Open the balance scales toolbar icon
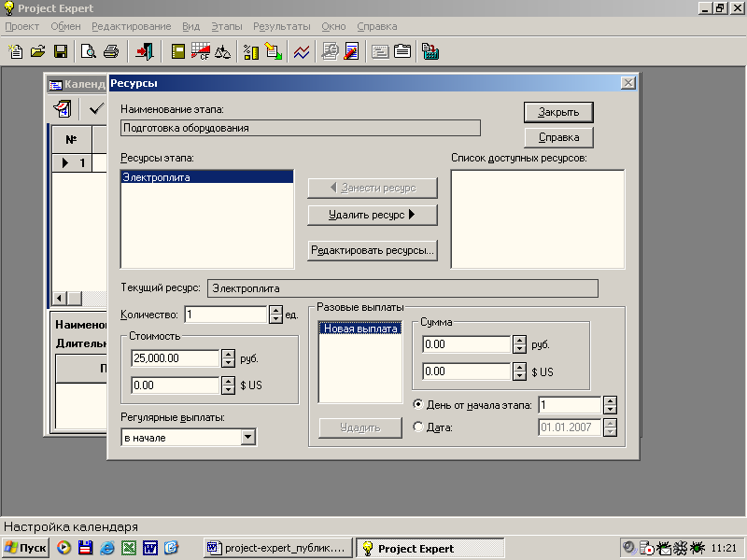747x560 pixels. pos(222,51)
